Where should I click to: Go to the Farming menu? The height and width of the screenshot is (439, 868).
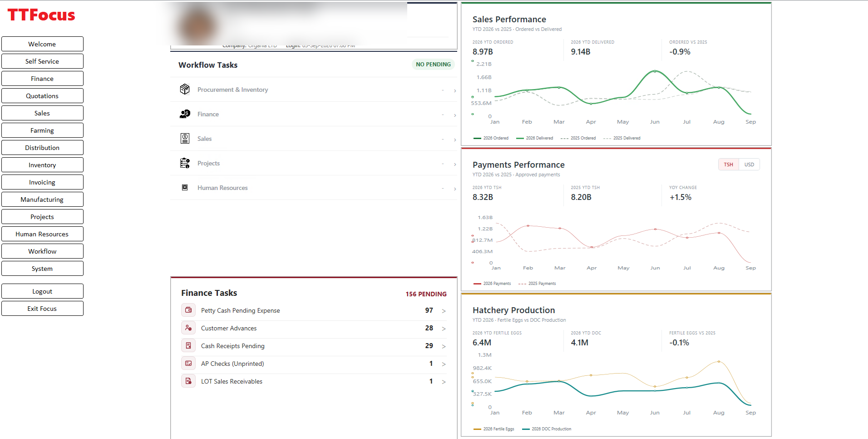42,130
